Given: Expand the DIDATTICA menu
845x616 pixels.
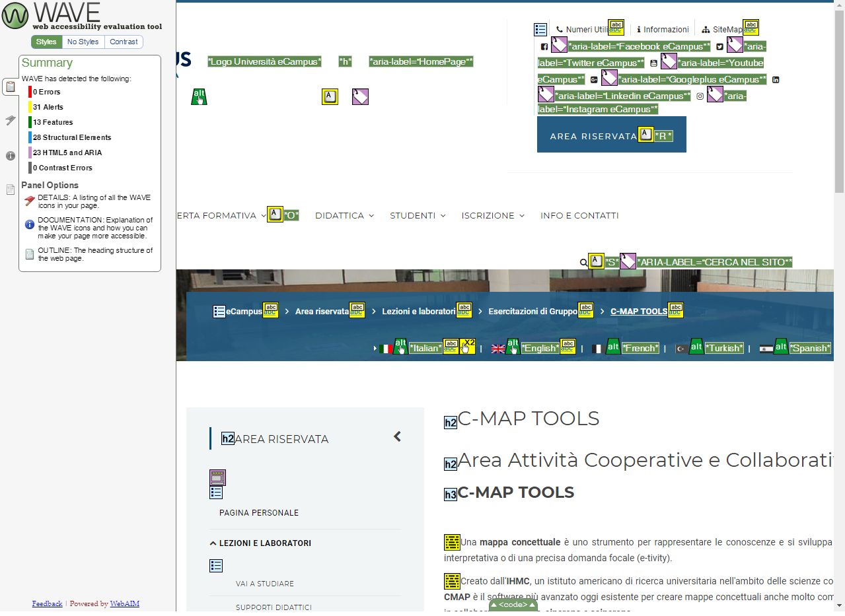Looking at the screenshot, I should (344, 215).
